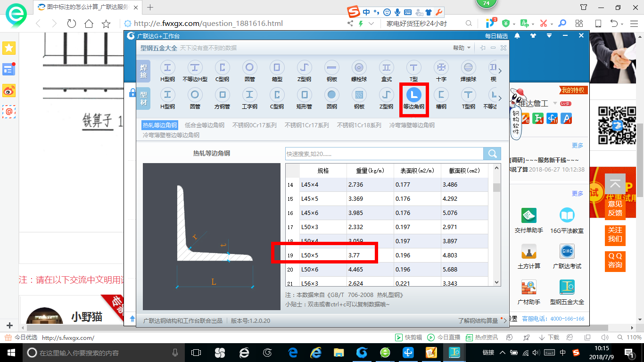Click the QQ咨询 orange button

[x=615, y=260]
